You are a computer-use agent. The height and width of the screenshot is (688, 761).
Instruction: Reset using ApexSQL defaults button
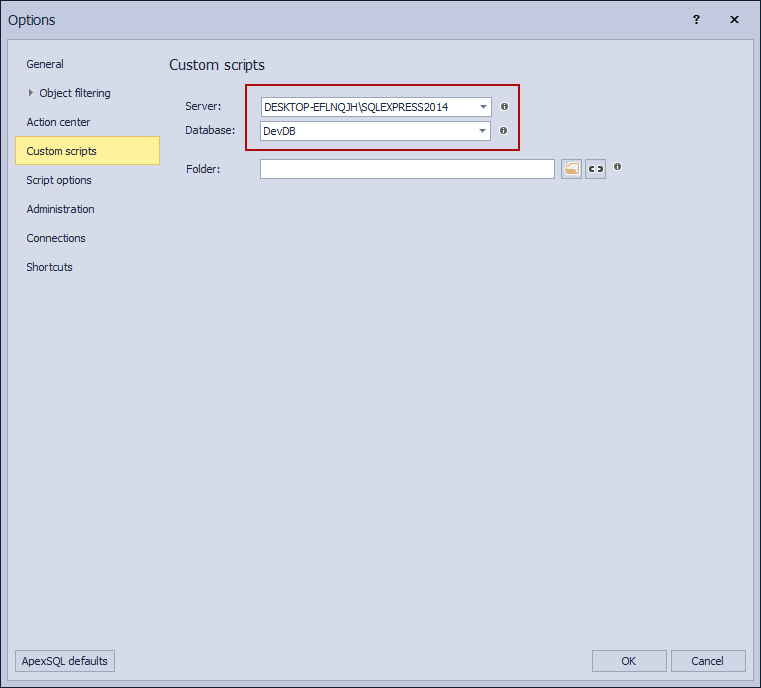[x=65, y=661]
